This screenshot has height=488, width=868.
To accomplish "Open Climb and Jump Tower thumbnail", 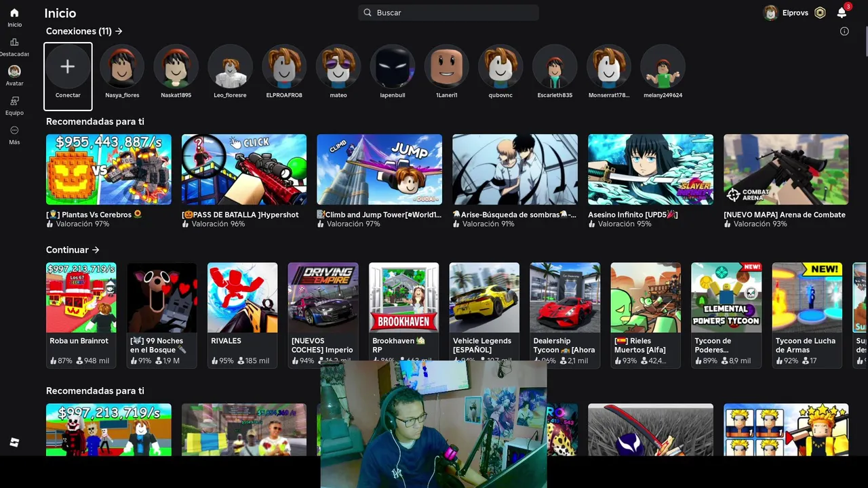I will coord(379,169).
